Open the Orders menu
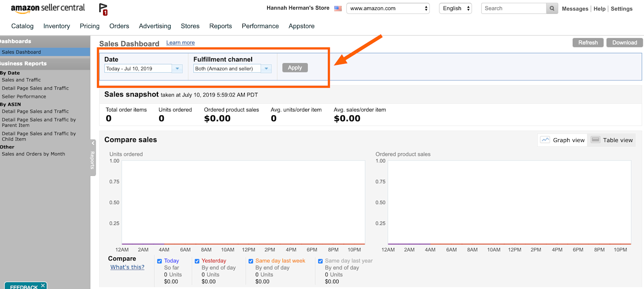644x289 pixels. tap(119, 26)
